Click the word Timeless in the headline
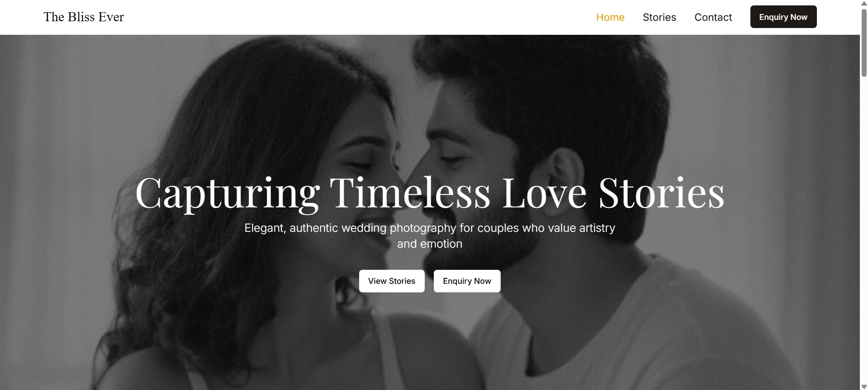 click(410, 193)
